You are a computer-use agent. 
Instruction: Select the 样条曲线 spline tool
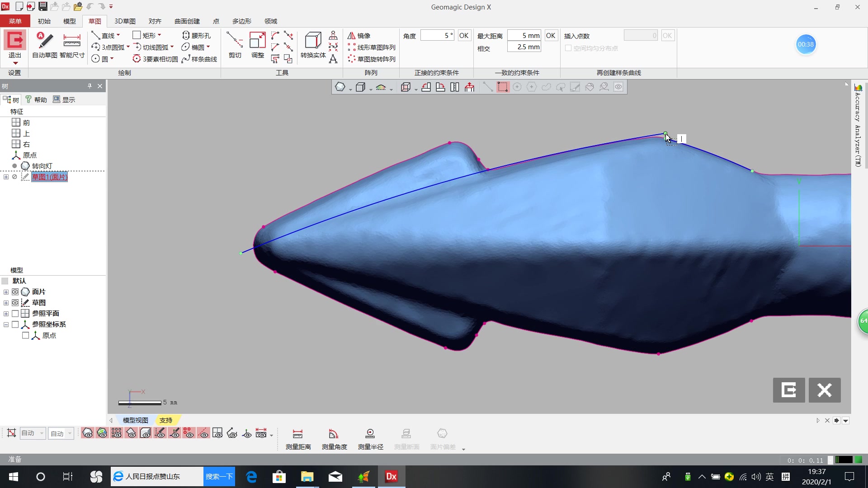click(x=199, y=59)
